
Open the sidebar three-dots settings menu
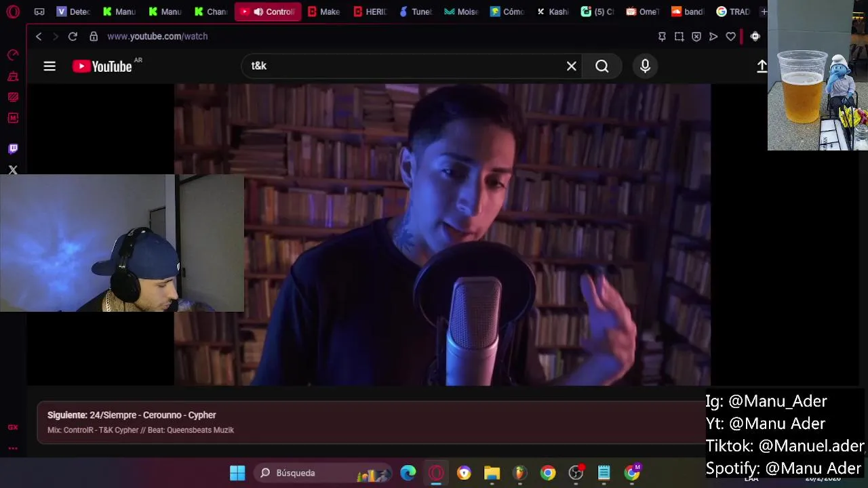coord(13,448)
